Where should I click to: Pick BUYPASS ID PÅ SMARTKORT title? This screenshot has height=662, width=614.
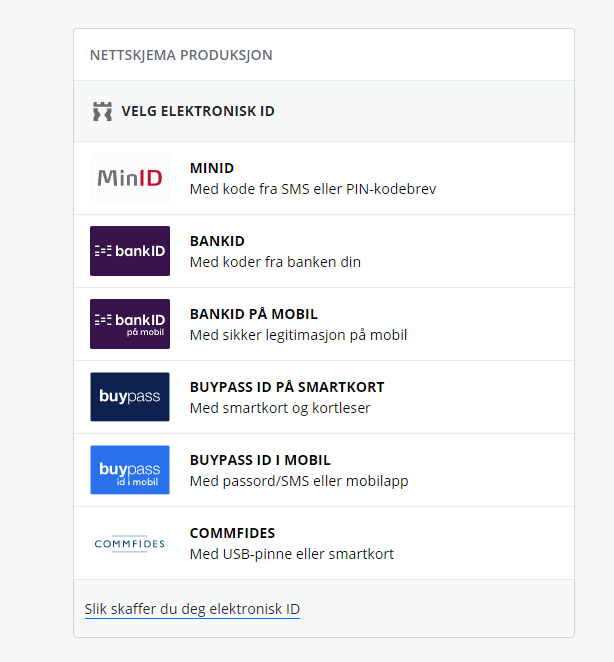[287, 387]
